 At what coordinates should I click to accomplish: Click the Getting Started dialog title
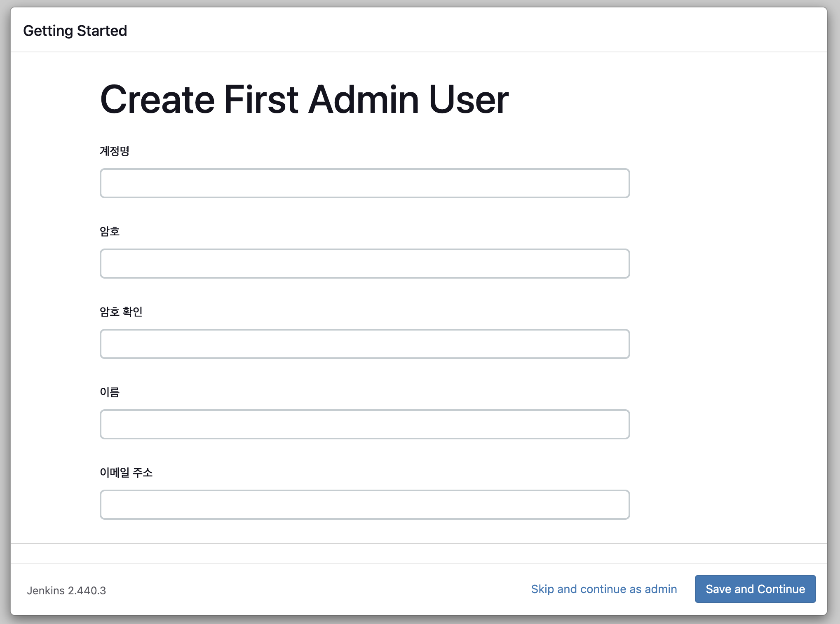click(x=75, y=31)
